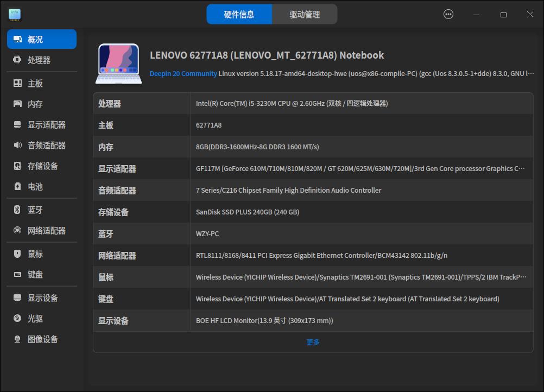Click the device manager app icon in titlebar

tap(15, 15)
